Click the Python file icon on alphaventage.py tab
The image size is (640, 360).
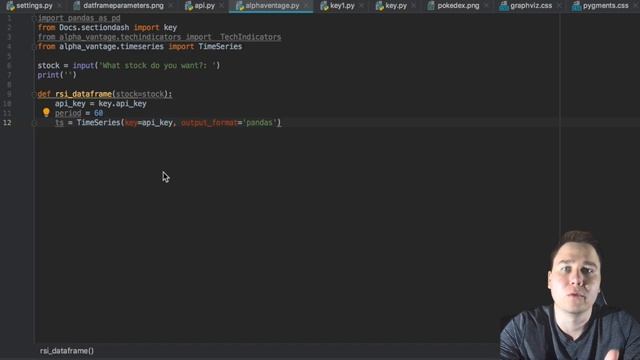click(240, 6)
